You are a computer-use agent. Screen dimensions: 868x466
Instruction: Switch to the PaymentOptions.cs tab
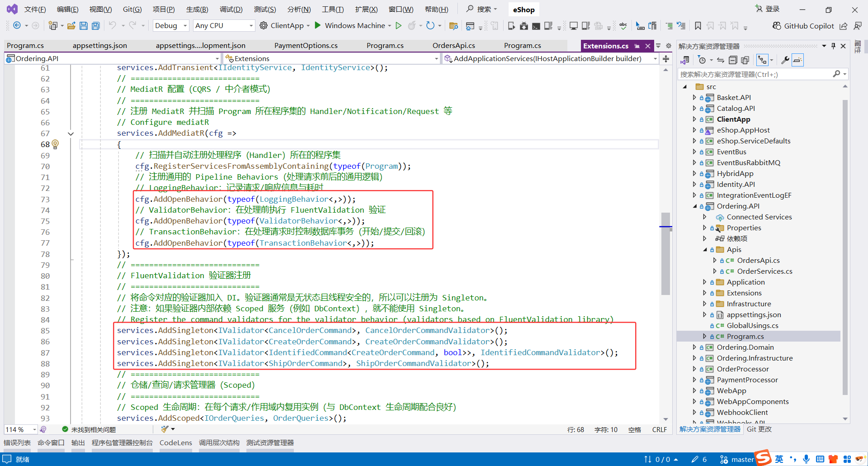click(306, 46)
